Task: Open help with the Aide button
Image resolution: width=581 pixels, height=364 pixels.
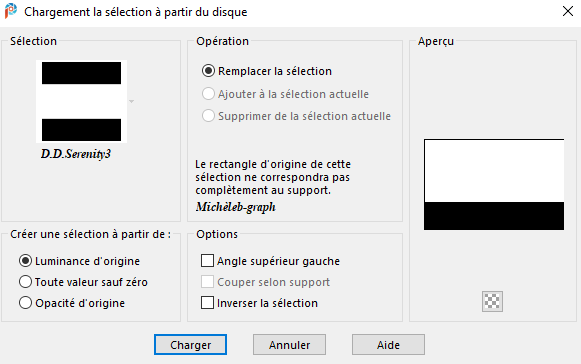Action: pos(388,345)
